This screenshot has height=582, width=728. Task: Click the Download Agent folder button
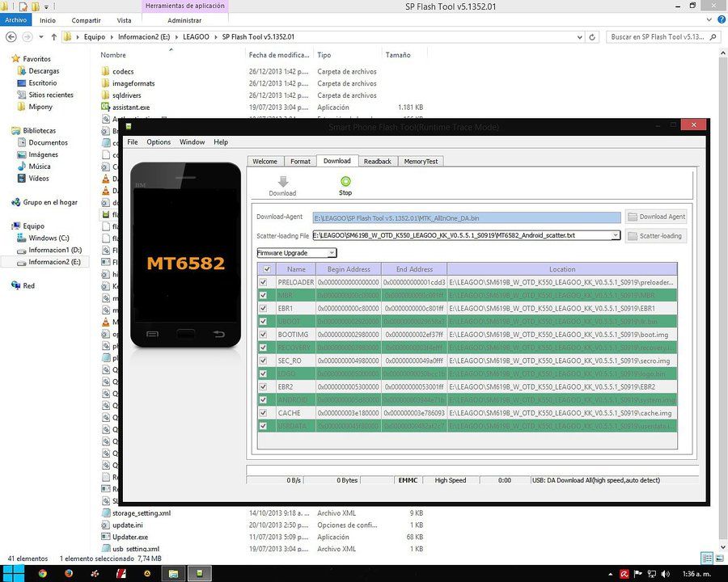[656, 217]
